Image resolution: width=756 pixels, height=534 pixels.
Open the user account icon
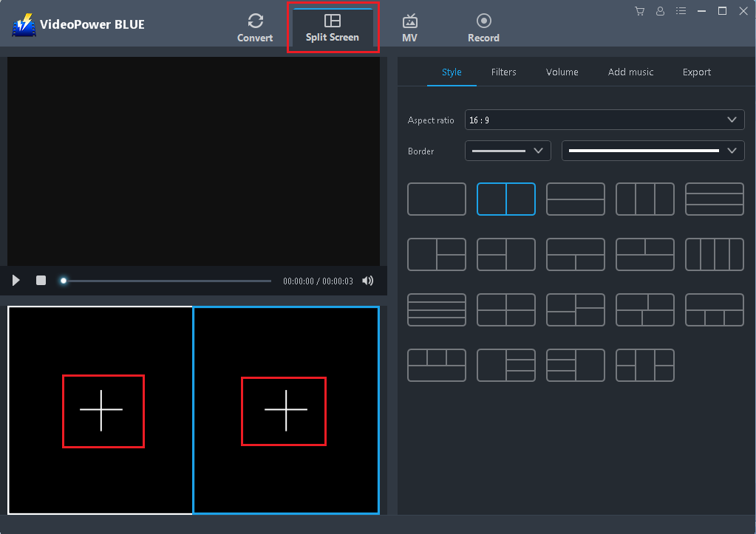[x=660, y=11]
